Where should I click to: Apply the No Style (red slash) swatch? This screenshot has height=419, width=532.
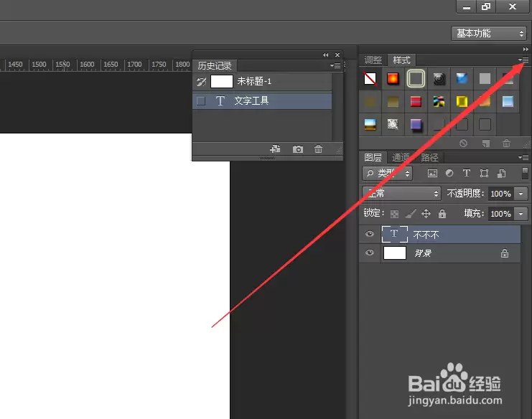(x=370, y=79)
